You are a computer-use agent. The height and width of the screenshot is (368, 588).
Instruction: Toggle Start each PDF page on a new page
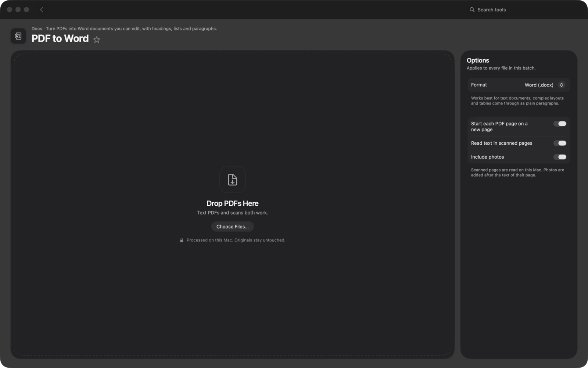(x=560, y=124)
